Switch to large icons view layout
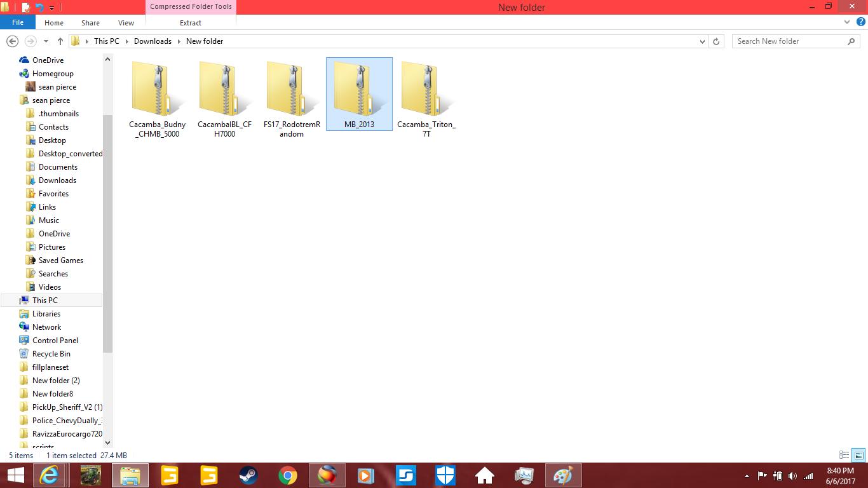868x488 pixels. point(858,455)
